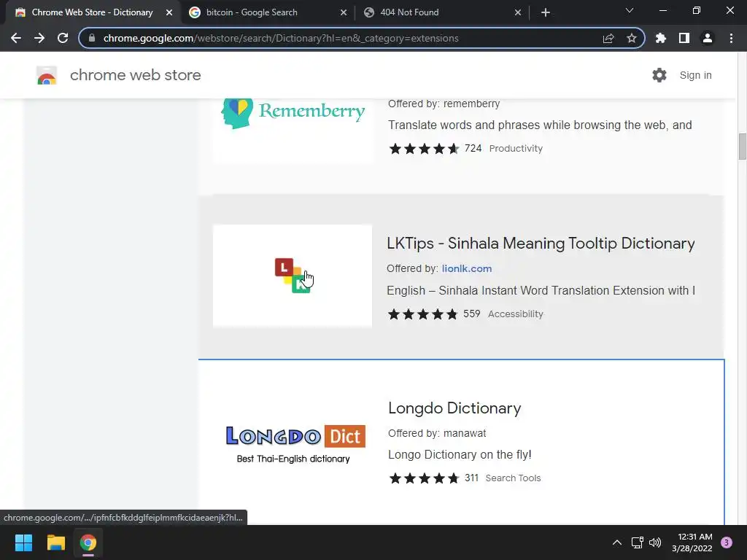747x560 pixels.
Task: Open the Longdo Dictionary extension
Action: [454, 408]
